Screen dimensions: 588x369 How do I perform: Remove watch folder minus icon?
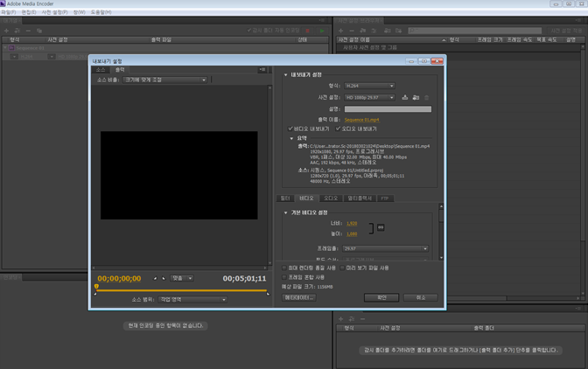tap(362, 319)
